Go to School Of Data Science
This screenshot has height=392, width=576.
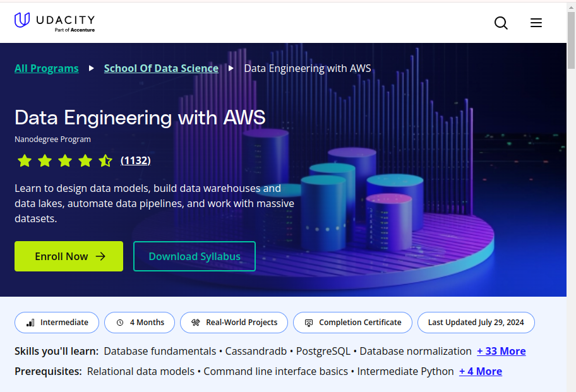click(161, 68)
